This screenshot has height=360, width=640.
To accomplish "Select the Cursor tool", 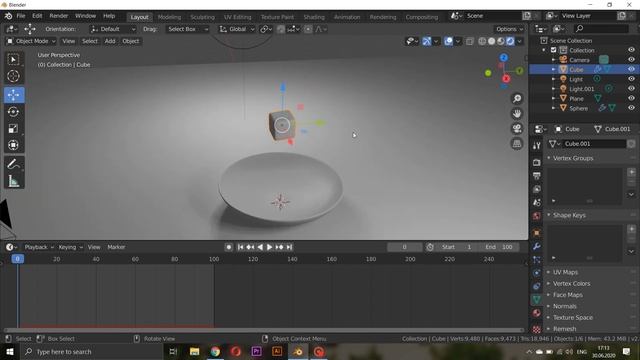I will pos(13,76).
